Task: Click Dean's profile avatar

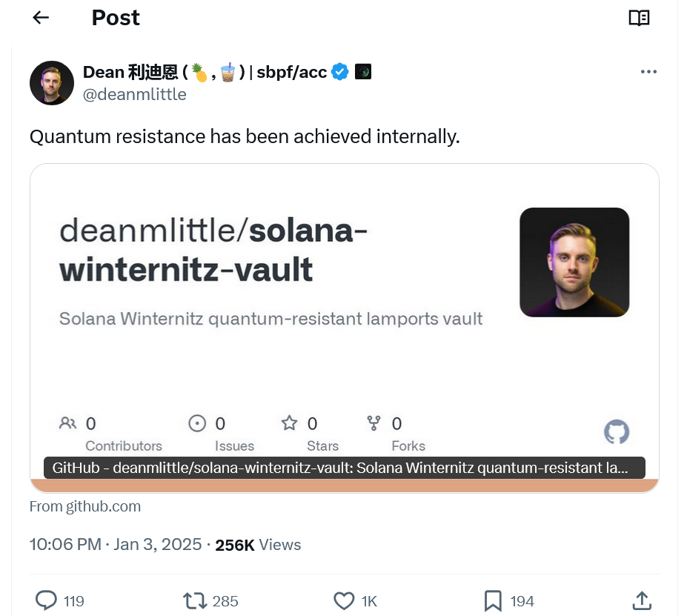Action: (x=51, y=82)
